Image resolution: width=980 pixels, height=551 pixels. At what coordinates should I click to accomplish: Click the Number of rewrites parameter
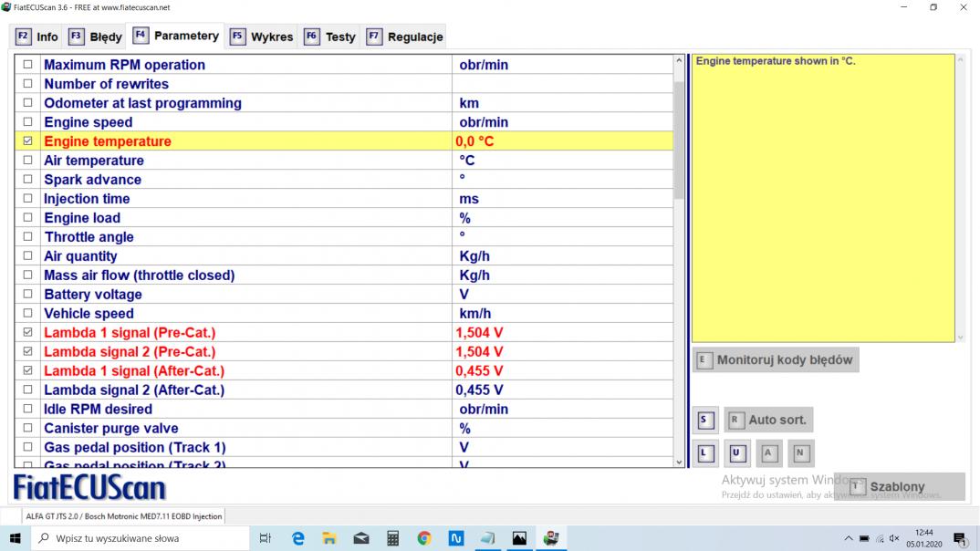pos(106,84)
